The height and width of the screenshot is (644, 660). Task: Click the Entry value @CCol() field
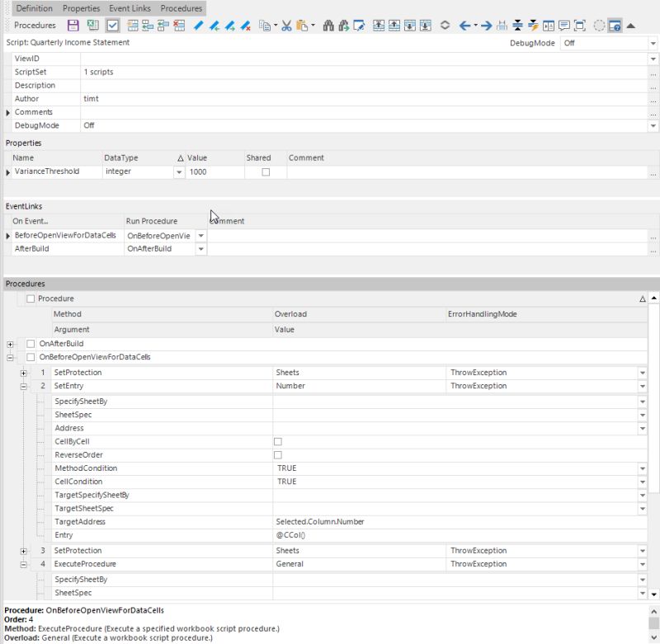coord(460,535)
